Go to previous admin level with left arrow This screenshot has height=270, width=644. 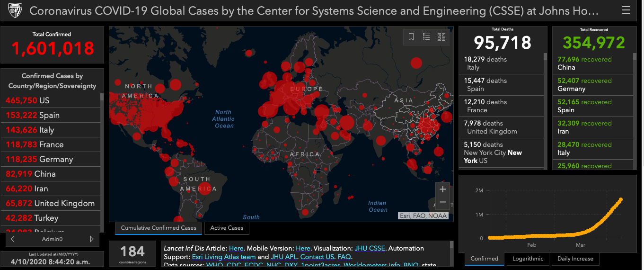[13, 239]
